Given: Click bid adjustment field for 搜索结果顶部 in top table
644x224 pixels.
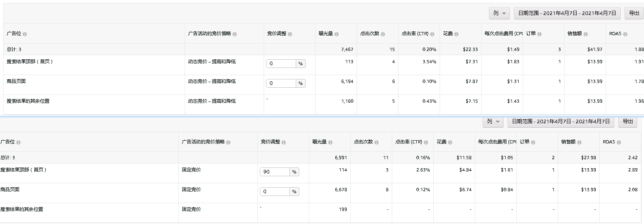Looking at the screenshot, I should 281,64.
